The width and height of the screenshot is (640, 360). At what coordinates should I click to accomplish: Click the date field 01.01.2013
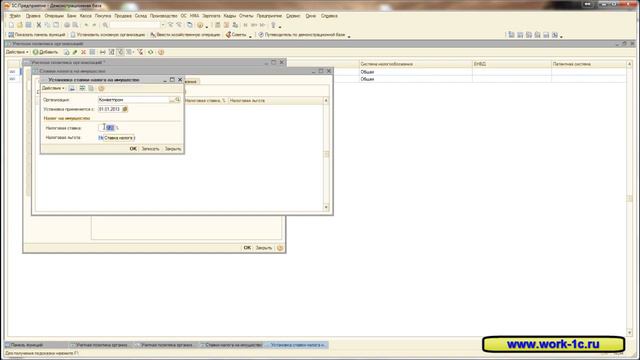tap(110, 109)
